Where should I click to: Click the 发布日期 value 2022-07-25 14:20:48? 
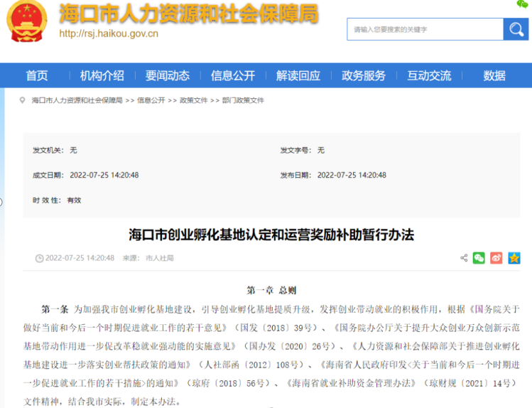pos(352,175)
